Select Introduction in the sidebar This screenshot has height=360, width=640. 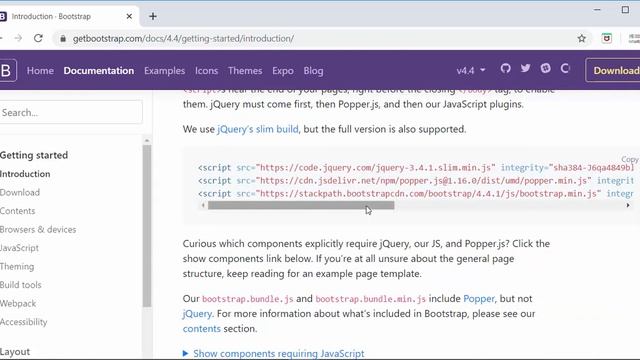pos(25,174)
